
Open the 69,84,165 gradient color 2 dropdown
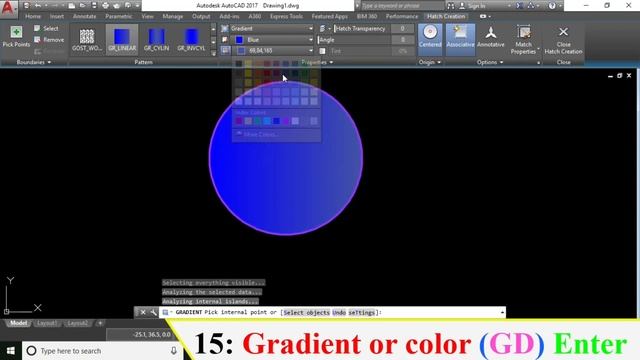click(x=271, y=51)
